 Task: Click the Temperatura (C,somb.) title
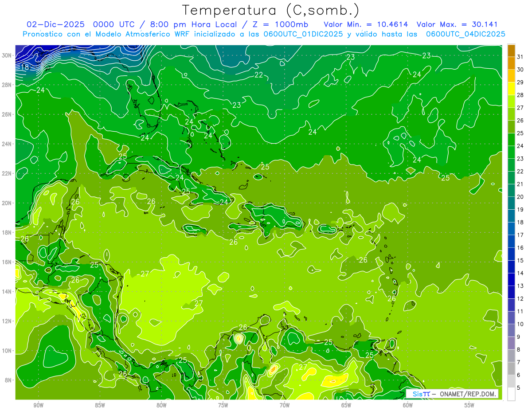(x=271, y=10)
